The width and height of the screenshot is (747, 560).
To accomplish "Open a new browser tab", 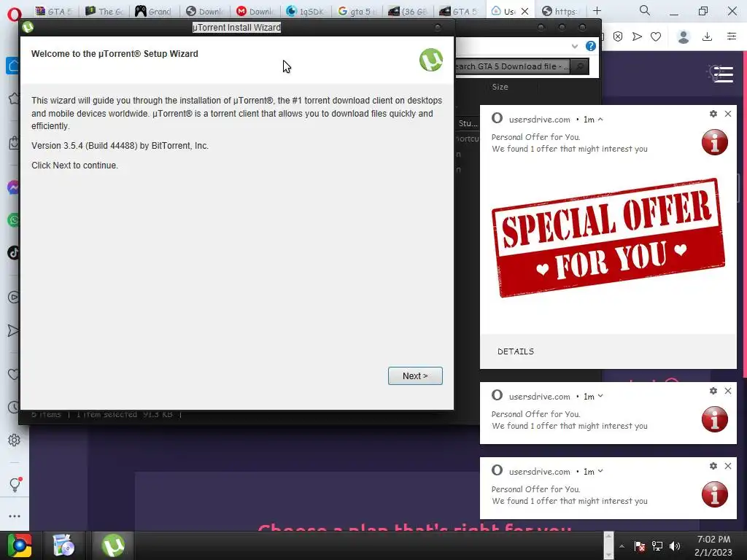I will 597,11.
